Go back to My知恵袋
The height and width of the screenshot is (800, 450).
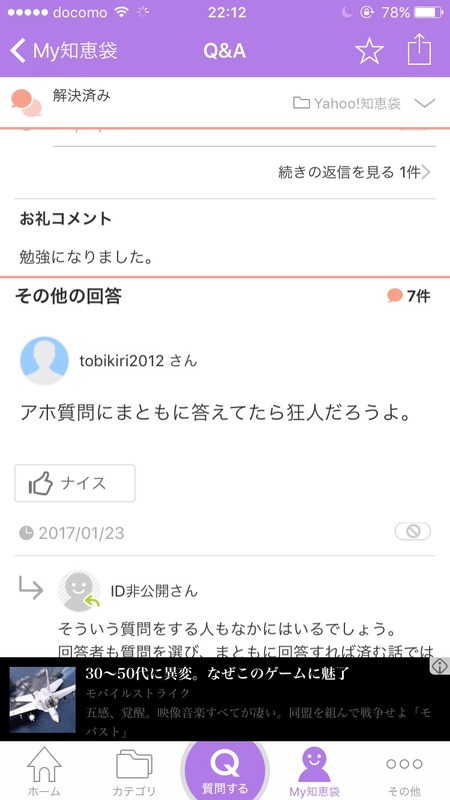click(64, 51)
